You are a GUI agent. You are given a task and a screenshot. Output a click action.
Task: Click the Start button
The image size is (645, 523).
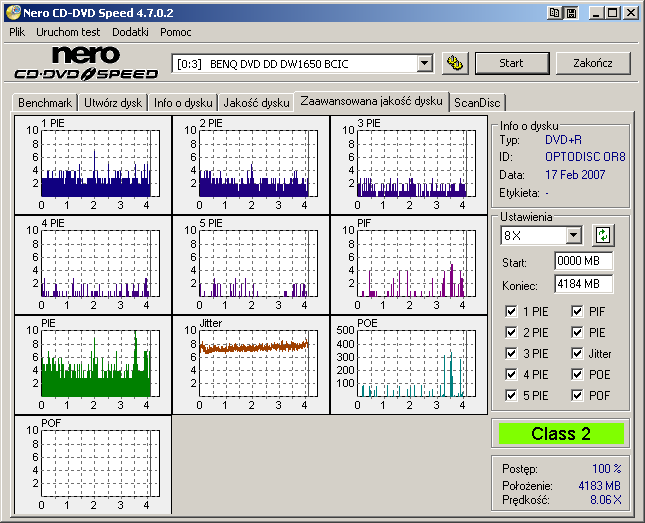tap(512, 63)
